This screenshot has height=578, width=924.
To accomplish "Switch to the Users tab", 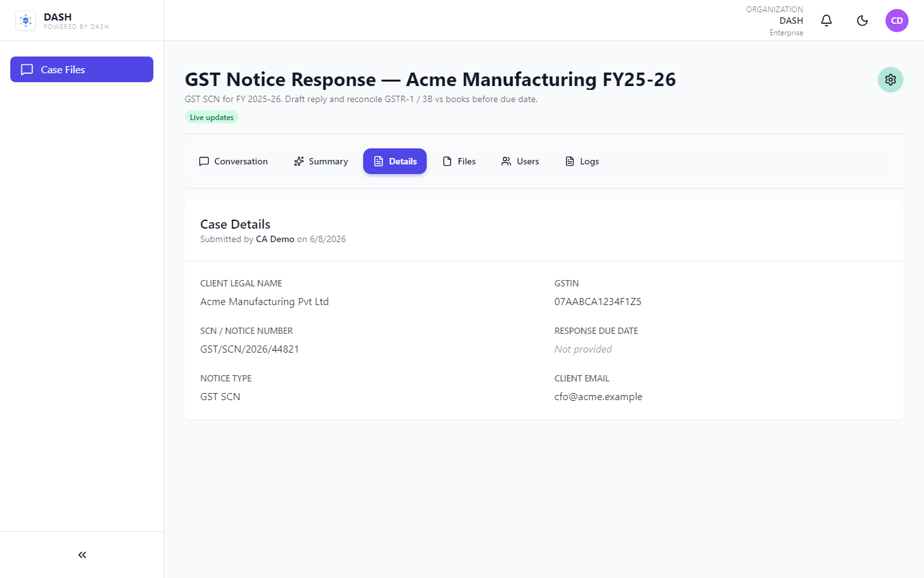I will click(520, 161).
